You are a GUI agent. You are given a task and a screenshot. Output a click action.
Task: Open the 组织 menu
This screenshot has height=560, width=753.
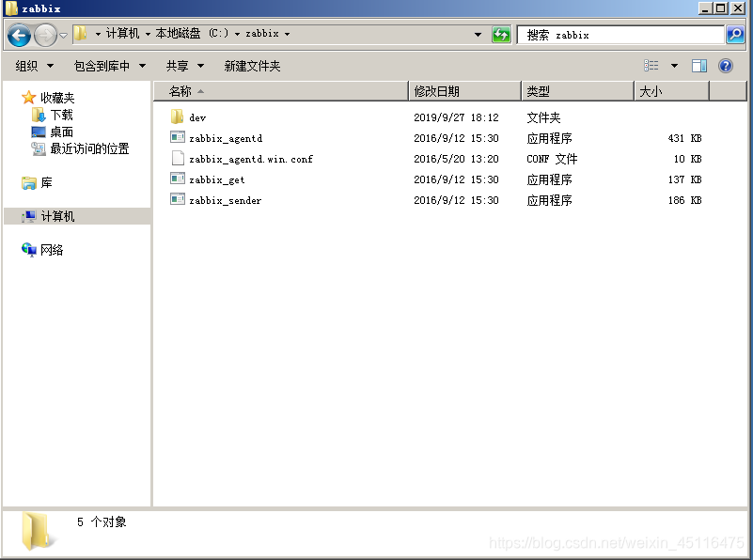(34, 66)
